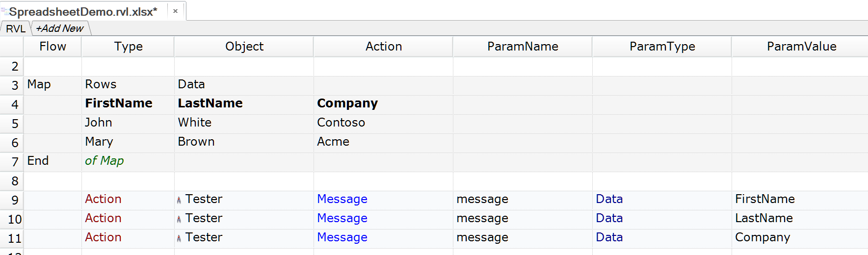Click the Flow column header

click(x=53, y=47)
